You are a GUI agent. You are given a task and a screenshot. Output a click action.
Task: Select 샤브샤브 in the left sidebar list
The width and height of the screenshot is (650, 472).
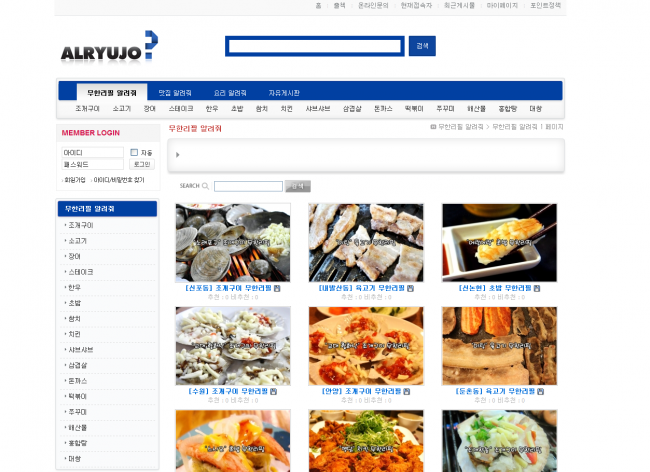(81, 350)
